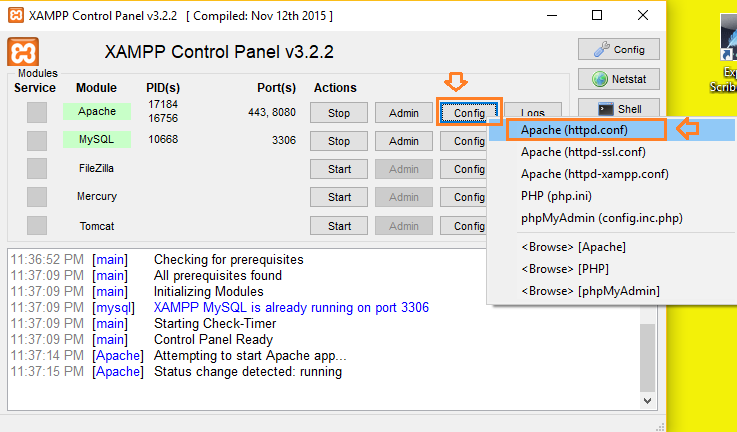Click log line 'All prerequisites found'

pos(218,275)
